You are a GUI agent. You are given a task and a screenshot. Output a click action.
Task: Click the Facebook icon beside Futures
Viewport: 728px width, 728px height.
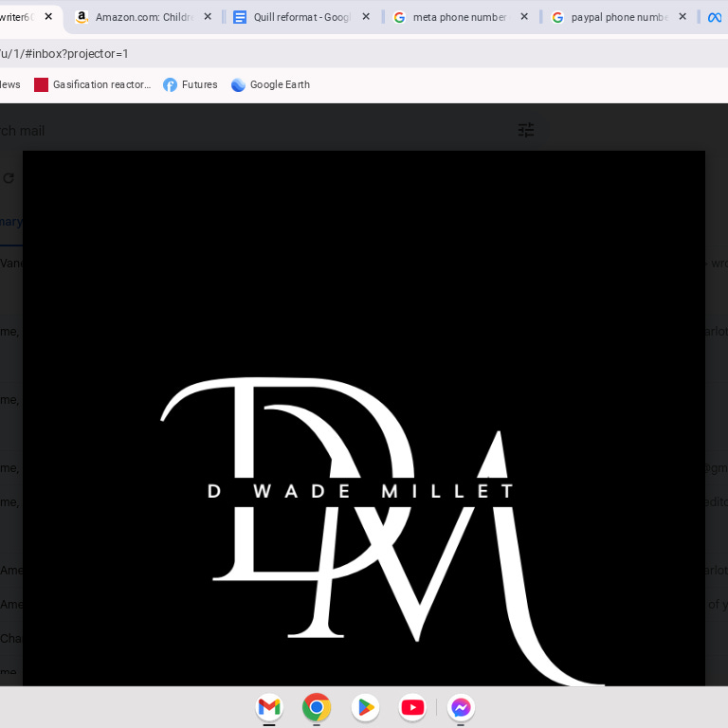[x=170, y=84]
